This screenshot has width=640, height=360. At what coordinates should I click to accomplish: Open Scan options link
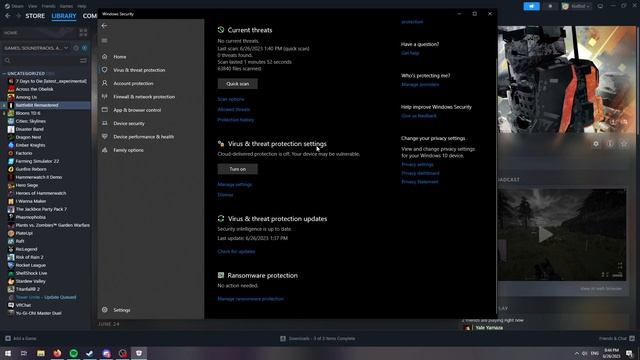point(231,99)
